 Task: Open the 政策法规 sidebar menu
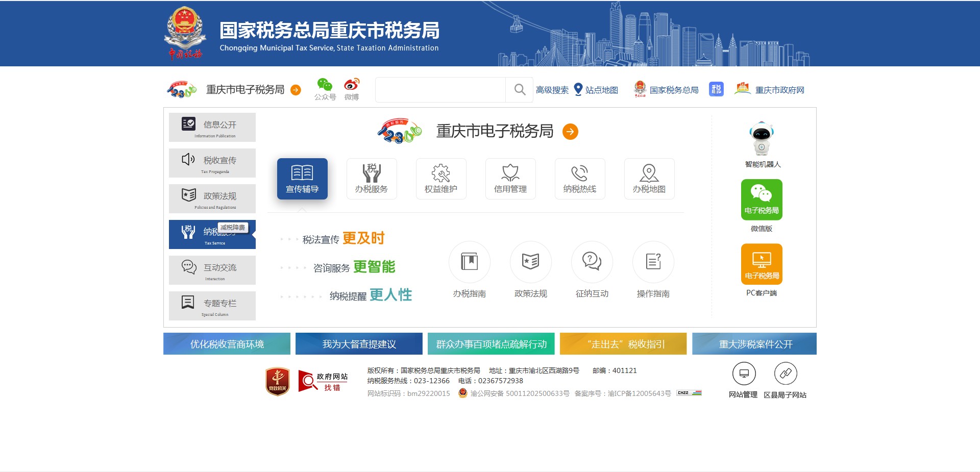click(212, 198)
